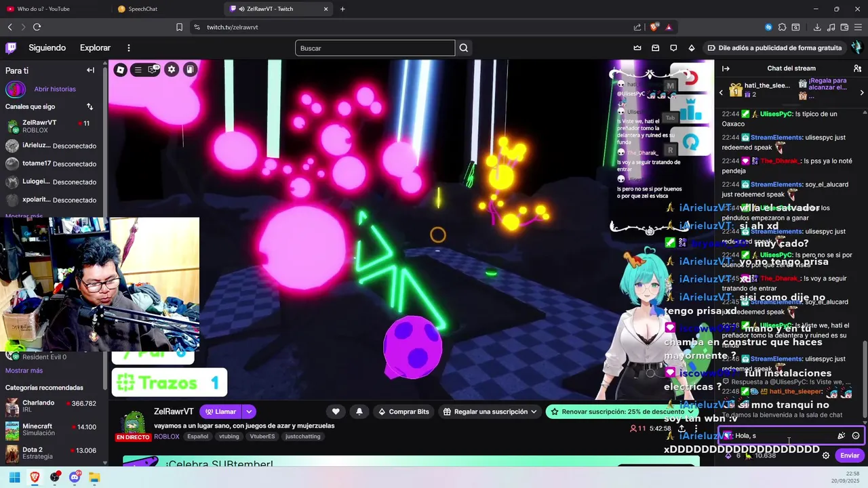
Task: Toggle notification bell for ZelRawrVT
Action: [x=359, y=411]
